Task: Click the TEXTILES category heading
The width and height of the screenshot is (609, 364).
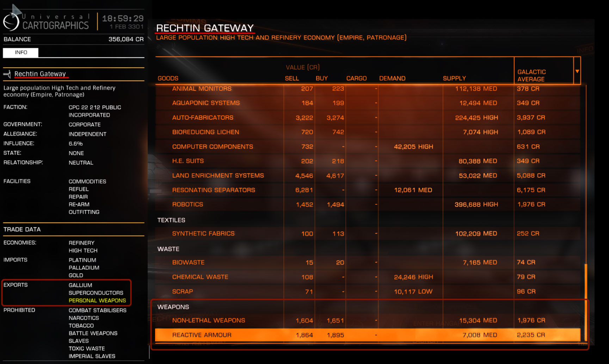Action: (x=171, y=220)
